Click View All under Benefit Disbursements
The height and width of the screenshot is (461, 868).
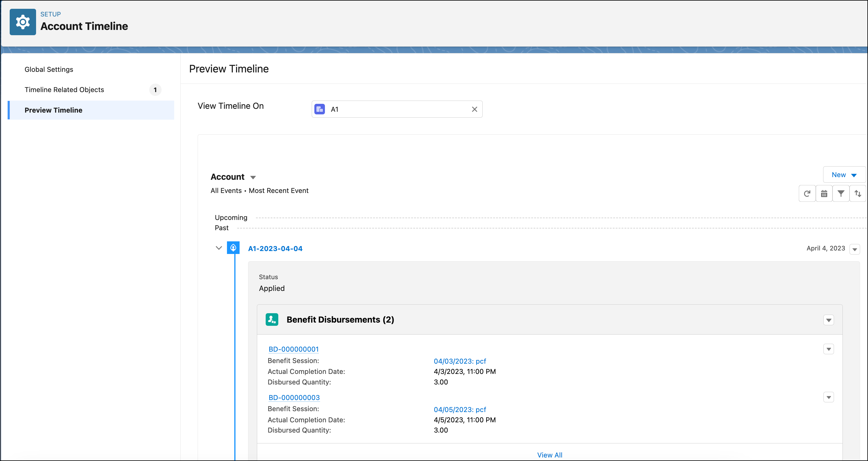tap(550, 455)
